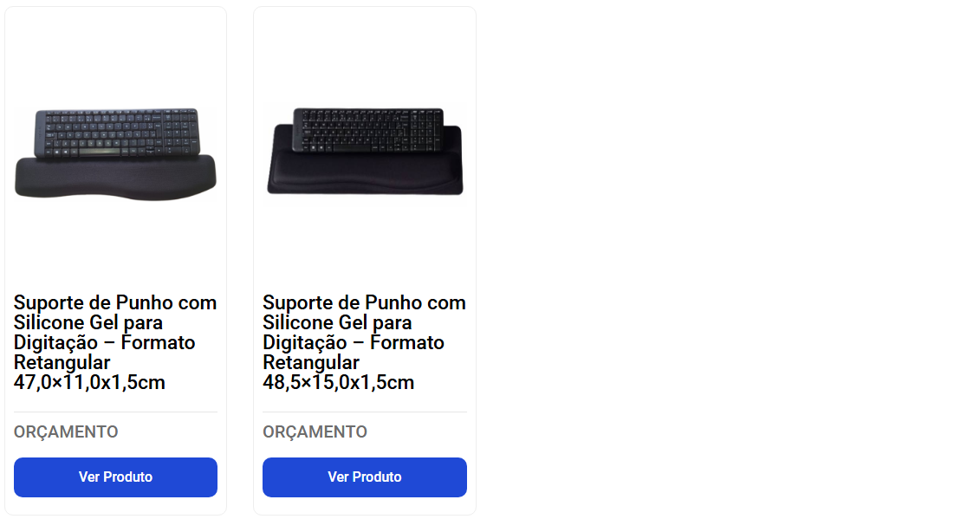Click 'Digitação – Formato' line in the second card
The height and width of the screenshot is (519, 980).
click(354, 342)
